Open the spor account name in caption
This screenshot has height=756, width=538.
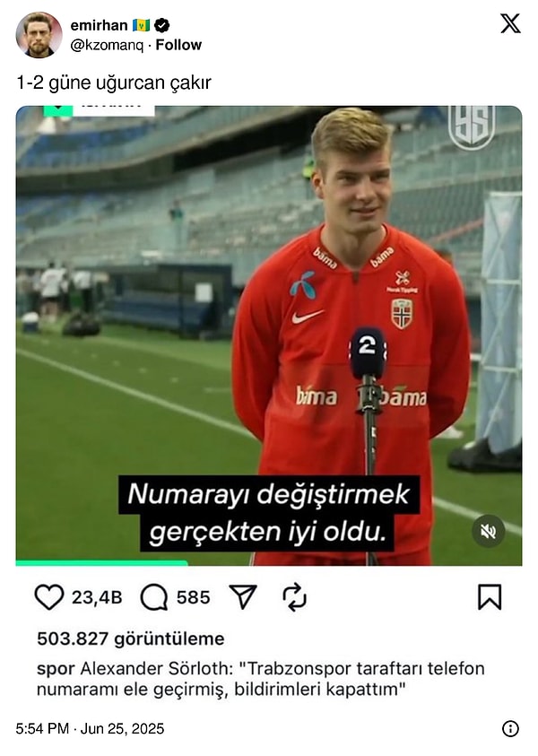pos(56,669)
